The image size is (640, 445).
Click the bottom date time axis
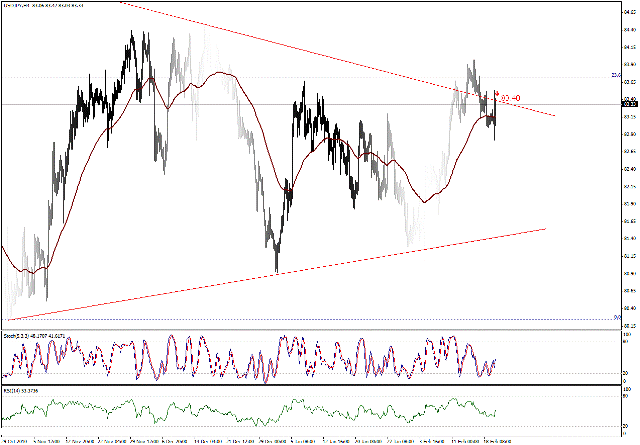[300, 438]
